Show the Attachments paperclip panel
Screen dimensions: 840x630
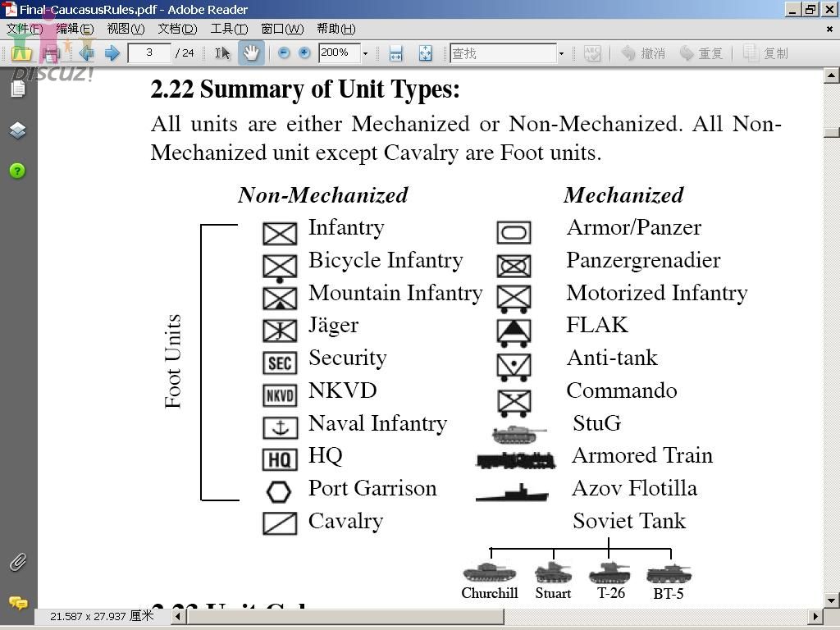(x=18, y=562)
